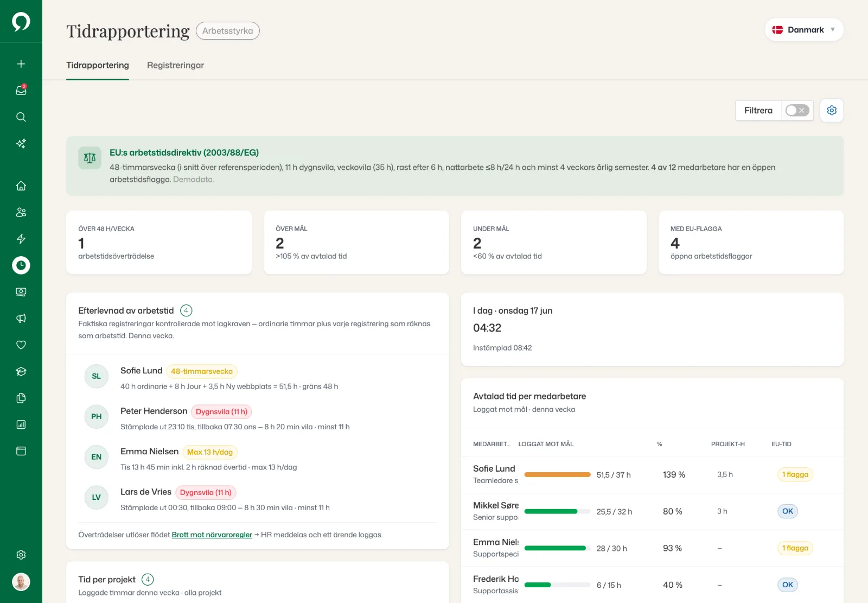
Task: Click Sofie Lund's 1 flagga badge
Action: tap(795, 475)
